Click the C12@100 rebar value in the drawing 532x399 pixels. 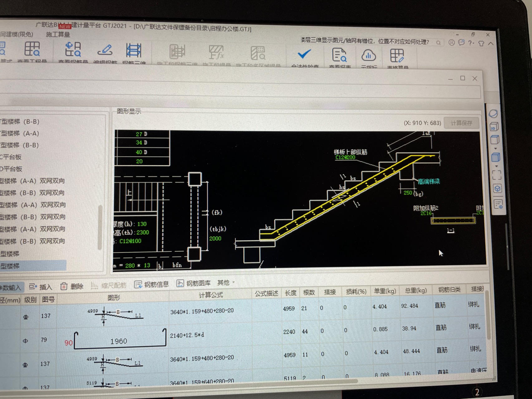(x=130, y=241)
